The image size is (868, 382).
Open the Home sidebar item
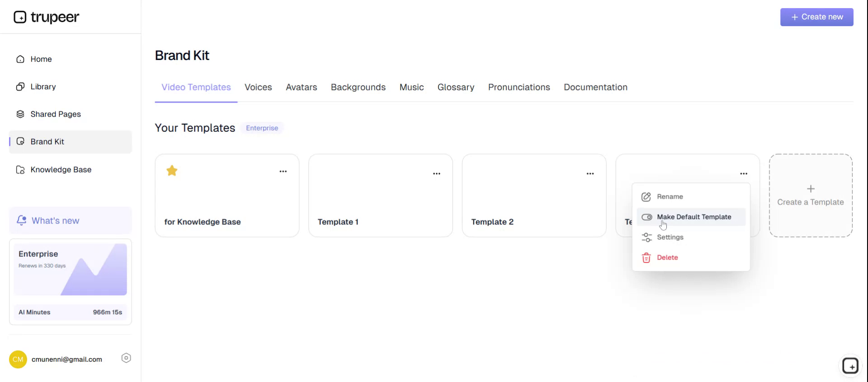pos(70,59)
